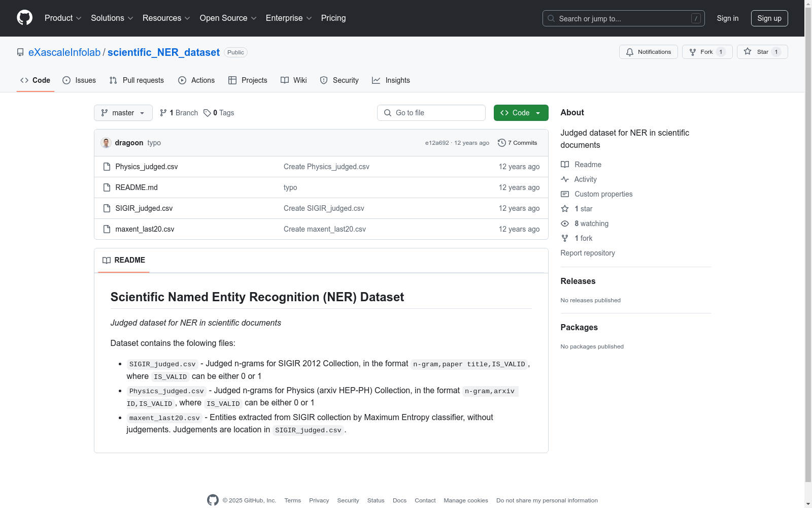The height and width of the screenshot is (508, 812).
Task: Click the eye icon beside '8 watching'
Action: (x=565, y=224)
